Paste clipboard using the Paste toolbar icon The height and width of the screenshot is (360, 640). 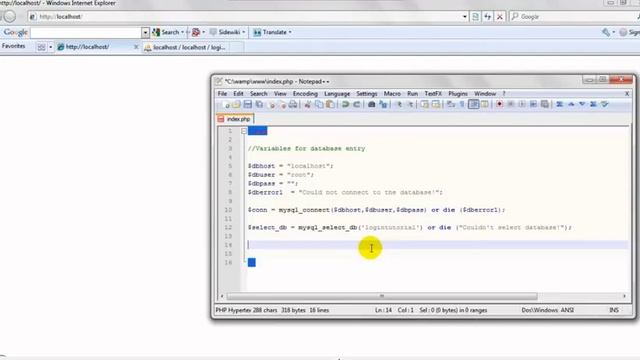[x=330, y=104]
